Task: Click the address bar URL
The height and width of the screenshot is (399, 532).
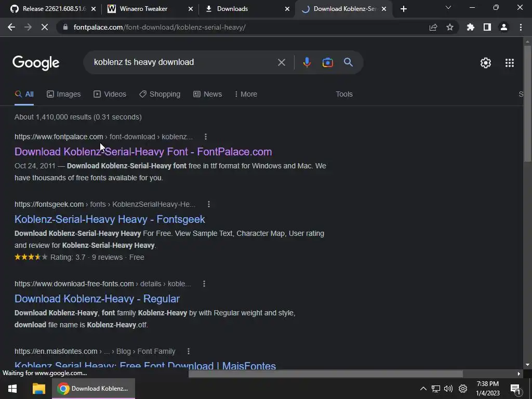Action: pyautogui.click(x=159, y=27)
